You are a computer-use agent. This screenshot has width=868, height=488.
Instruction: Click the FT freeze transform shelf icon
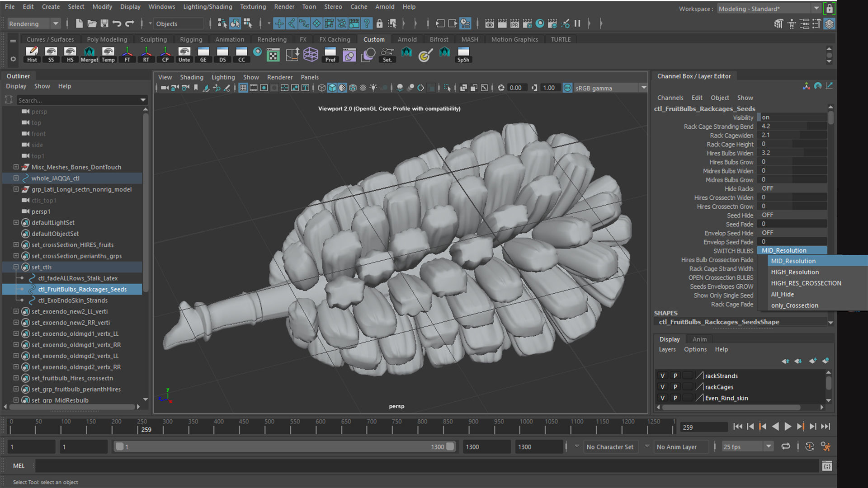(x=127, y=54)
